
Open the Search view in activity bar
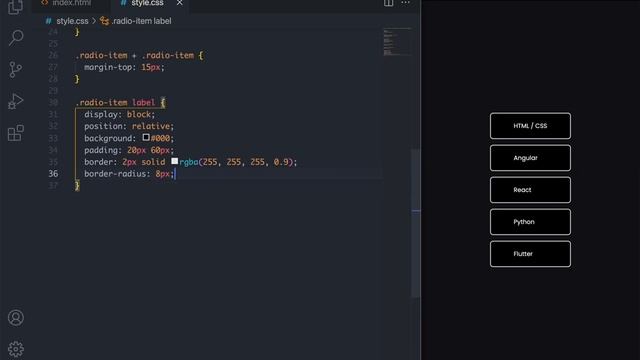[x=16, y=38]
